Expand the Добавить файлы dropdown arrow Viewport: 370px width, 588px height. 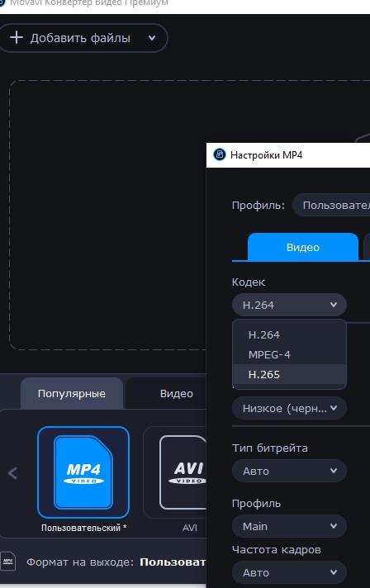coord(152,38)
